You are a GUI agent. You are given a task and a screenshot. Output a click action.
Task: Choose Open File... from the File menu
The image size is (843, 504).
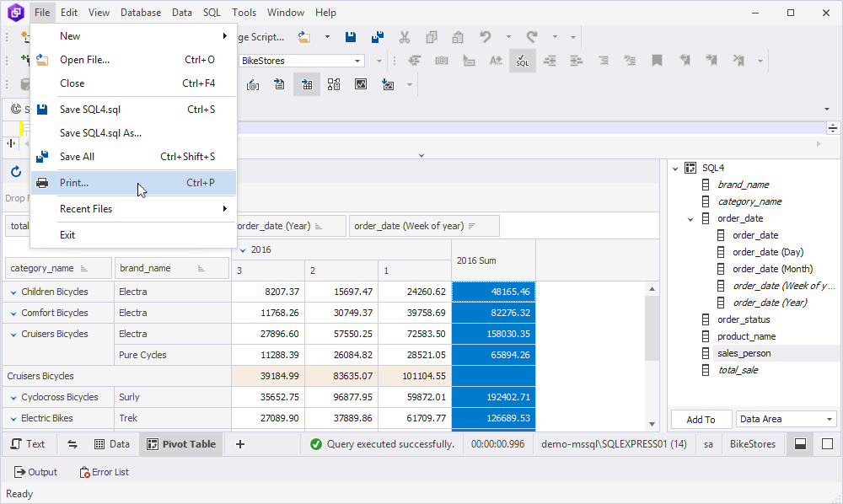tap(133, 60)
